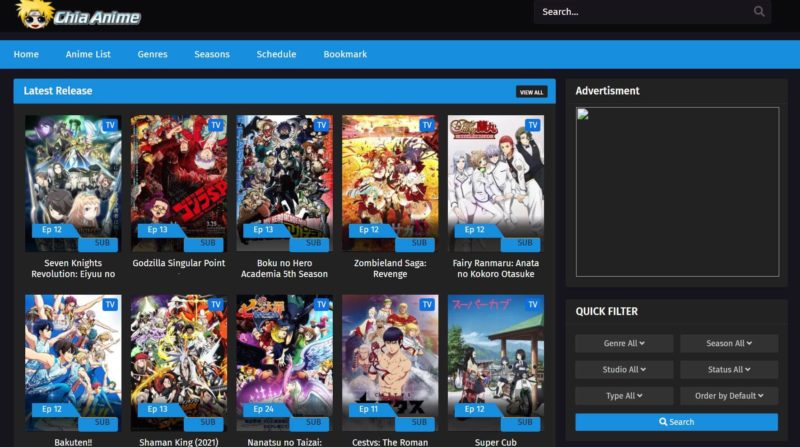Open Seven Knights Revolution poster thumbnail
The image size is (800, 447).
(73, 183)
